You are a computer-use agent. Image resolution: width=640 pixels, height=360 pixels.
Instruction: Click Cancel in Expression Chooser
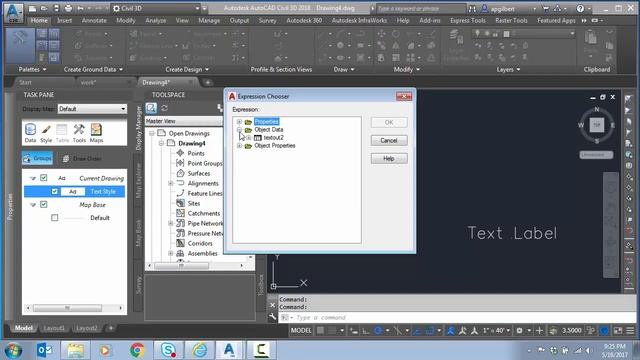[x=389, y=140]
